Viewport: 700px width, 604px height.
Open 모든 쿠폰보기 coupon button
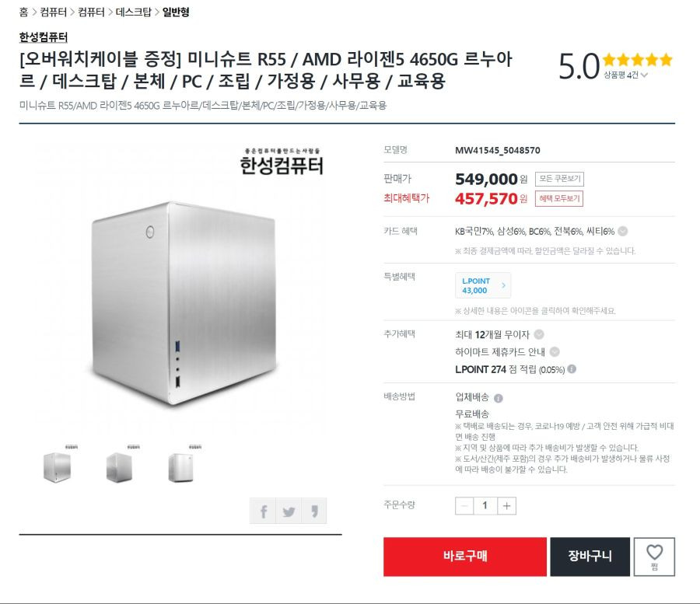point(559,179)
